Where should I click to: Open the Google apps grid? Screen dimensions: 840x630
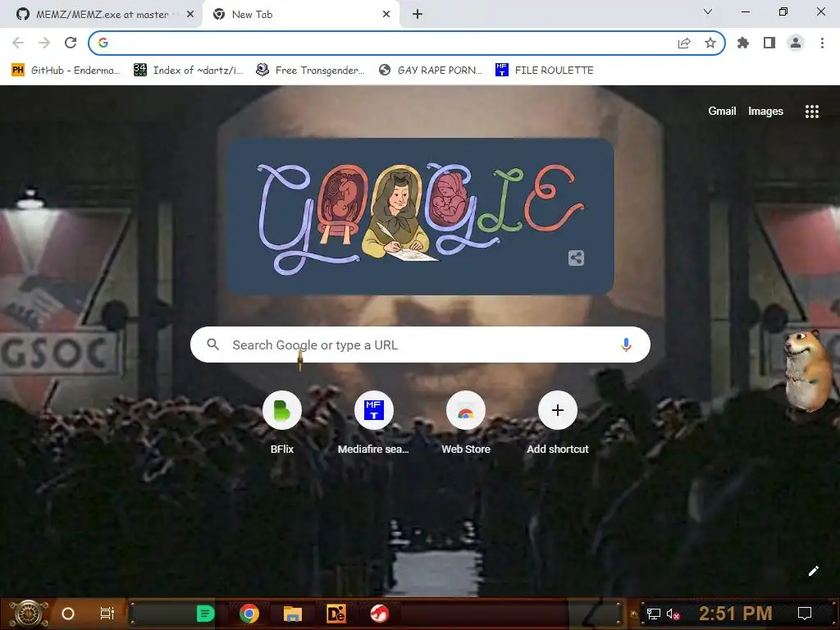[x=812, y=112]
